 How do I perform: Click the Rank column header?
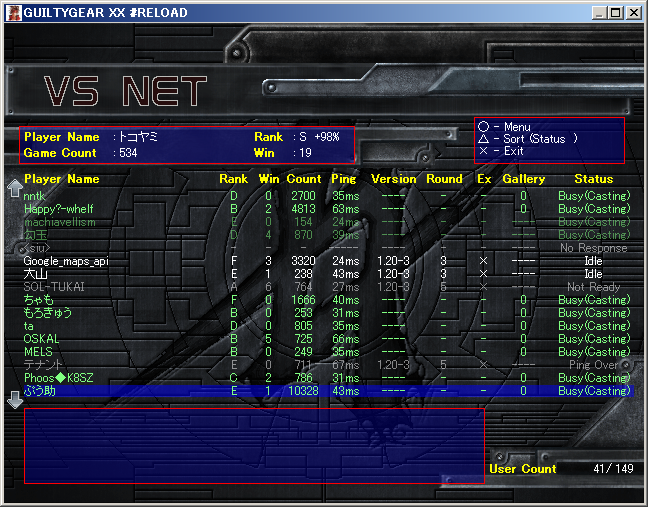tap(233, 179)
